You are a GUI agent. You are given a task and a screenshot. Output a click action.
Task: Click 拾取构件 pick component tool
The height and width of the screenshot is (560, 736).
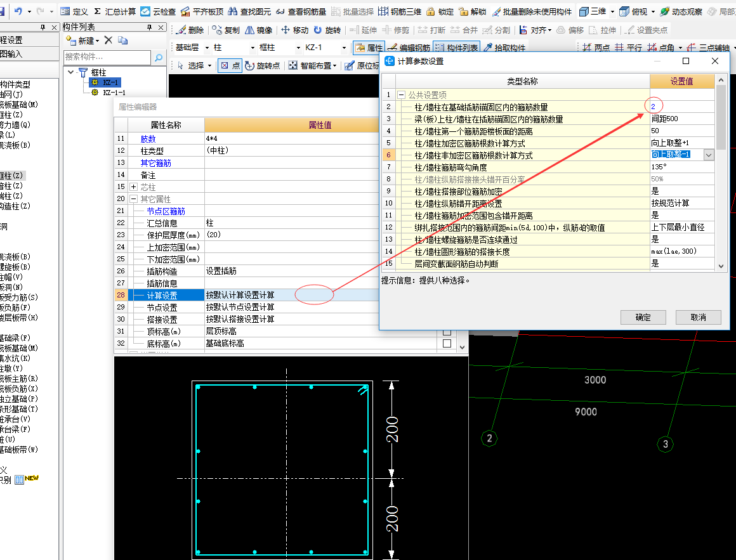pyautogui.click(x=504, y=48)
